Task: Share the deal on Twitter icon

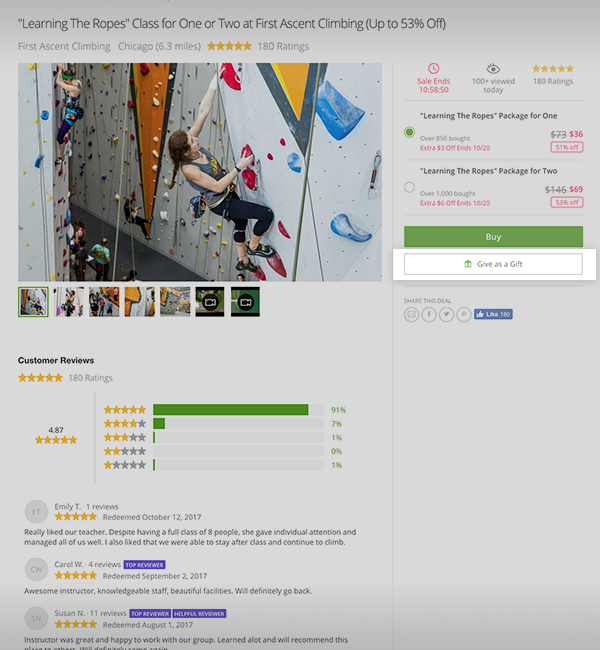Action: 446,314
